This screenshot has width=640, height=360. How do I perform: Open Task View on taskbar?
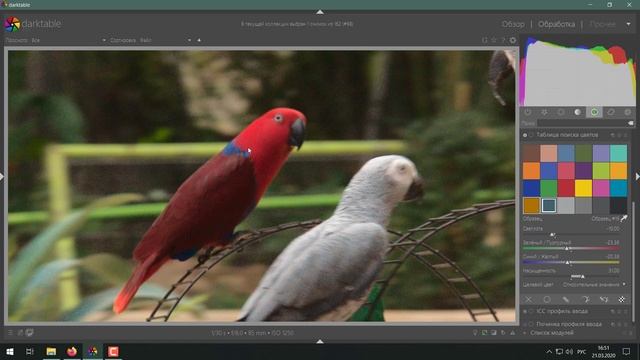point(30,351)
